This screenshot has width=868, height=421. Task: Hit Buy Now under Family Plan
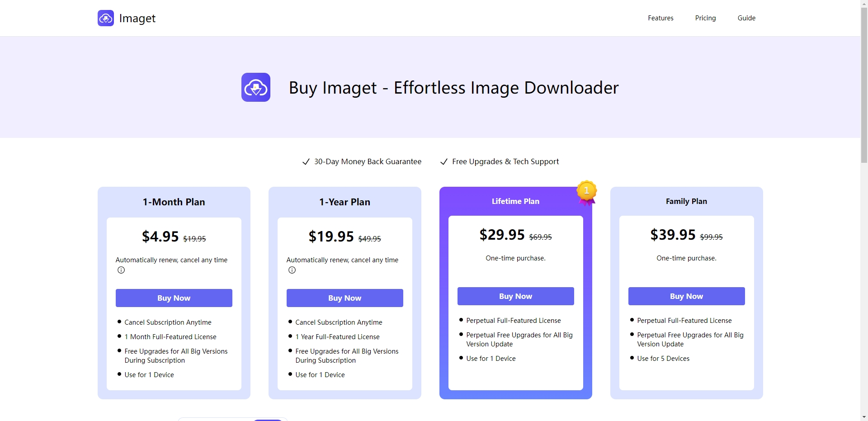tap(687, 296)
